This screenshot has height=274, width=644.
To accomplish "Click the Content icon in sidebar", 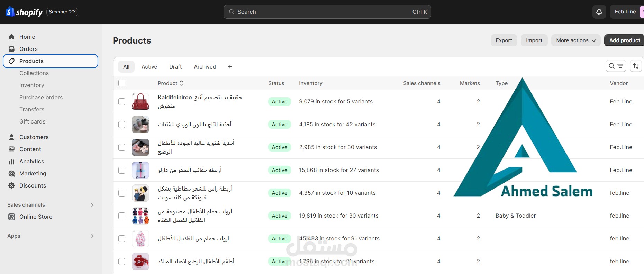I will [12, 149].
